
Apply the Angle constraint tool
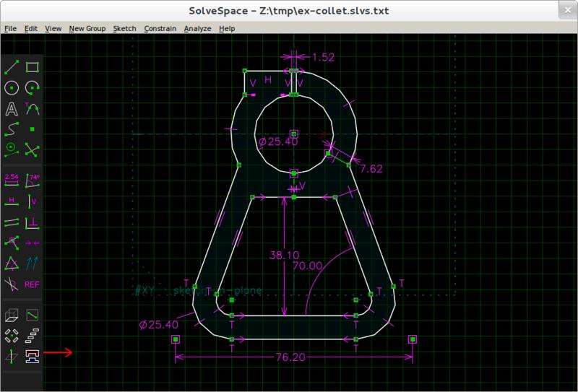click(x=32, y=179)
